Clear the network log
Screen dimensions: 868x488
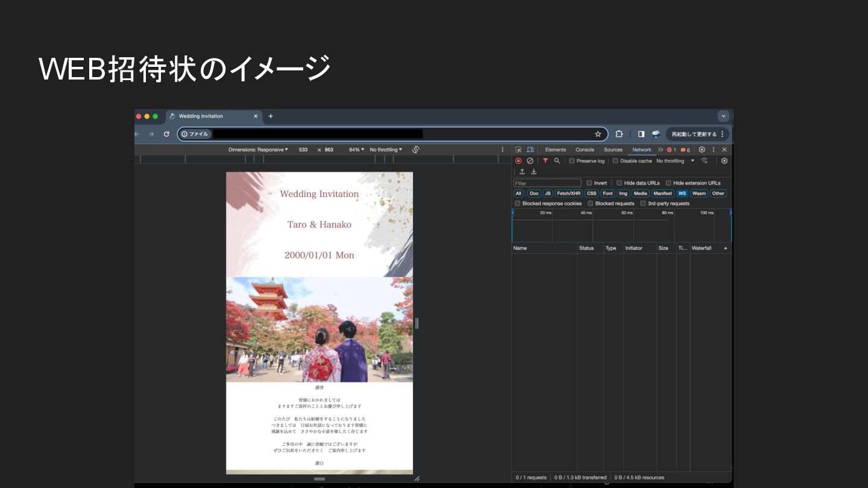(x=530, y=161)
